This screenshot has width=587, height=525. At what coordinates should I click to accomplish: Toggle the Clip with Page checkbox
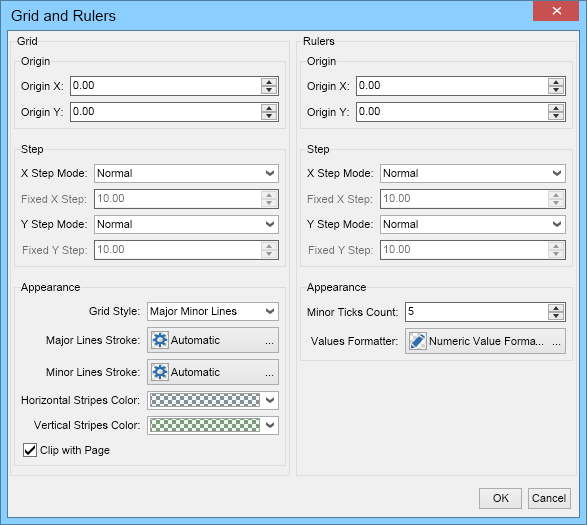[x=30, y=450]
